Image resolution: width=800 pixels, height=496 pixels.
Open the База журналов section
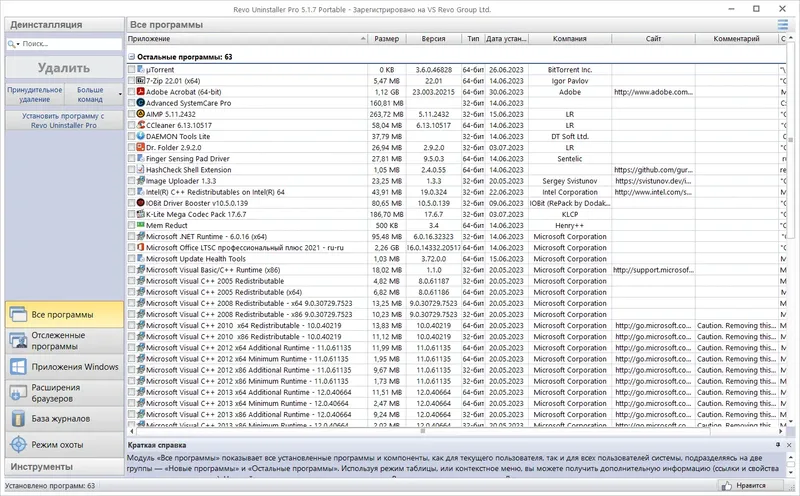click(x=64, y=418)
